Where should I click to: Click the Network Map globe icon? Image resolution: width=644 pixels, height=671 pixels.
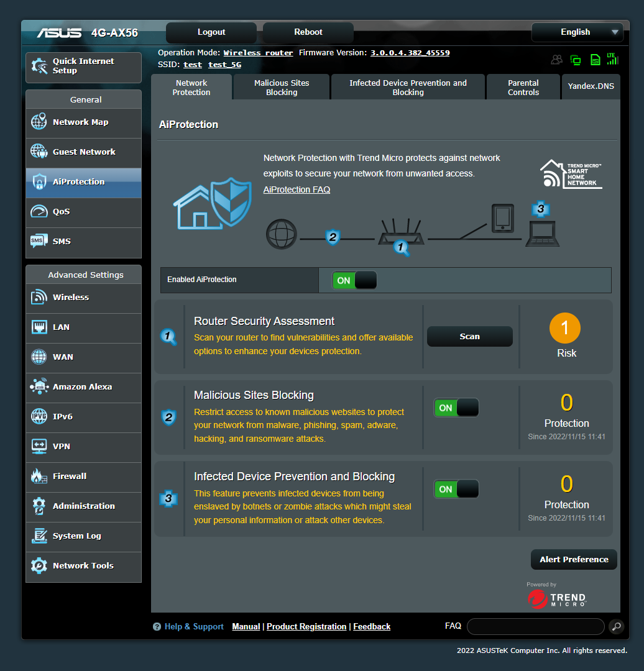point(39,122)
